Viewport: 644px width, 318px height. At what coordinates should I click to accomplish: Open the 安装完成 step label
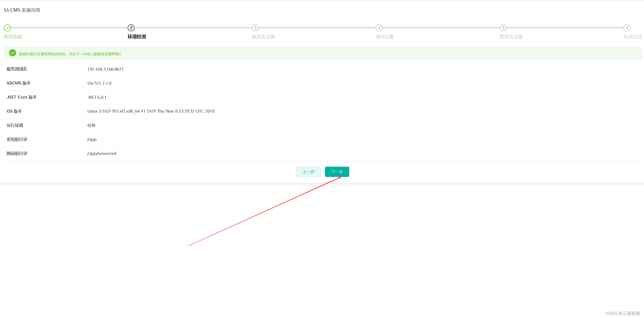632,37
